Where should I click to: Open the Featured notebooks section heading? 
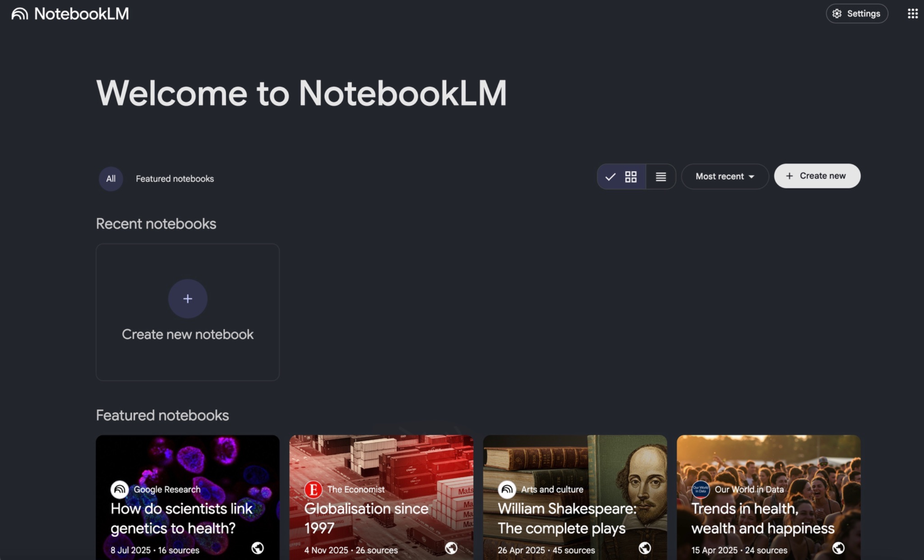pos(162,415)
